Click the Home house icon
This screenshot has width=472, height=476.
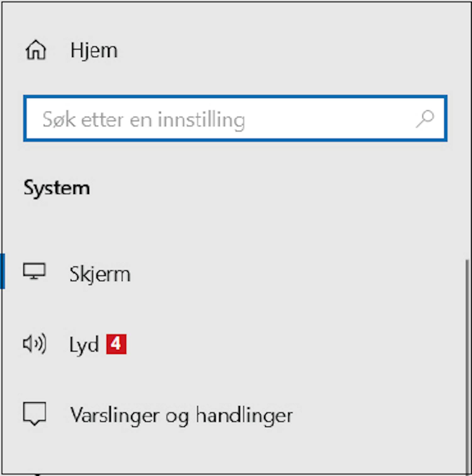[x=36, y=50]
